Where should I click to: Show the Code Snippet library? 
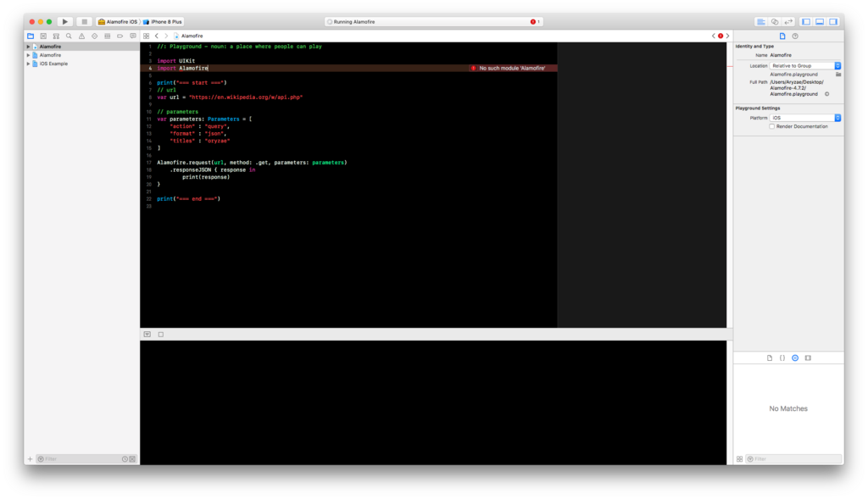pos(782,358)
